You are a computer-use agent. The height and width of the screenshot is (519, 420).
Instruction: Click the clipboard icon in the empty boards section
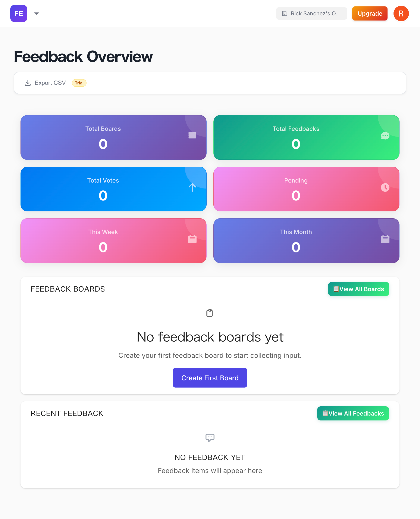click(210, 313)
